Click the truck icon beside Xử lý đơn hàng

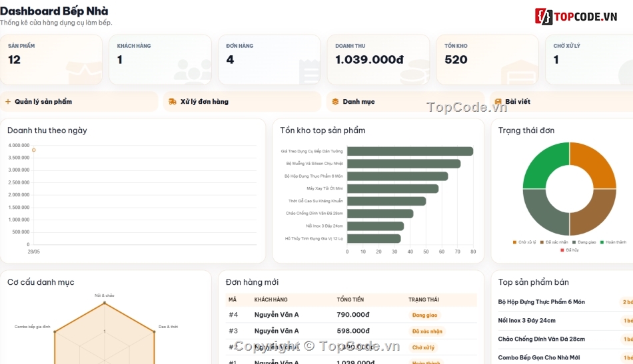tap(173, 102)
